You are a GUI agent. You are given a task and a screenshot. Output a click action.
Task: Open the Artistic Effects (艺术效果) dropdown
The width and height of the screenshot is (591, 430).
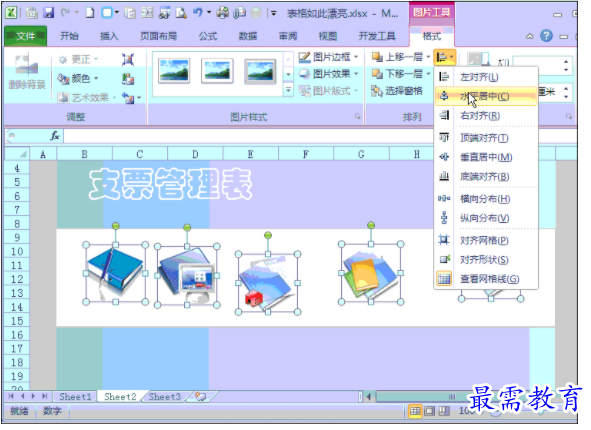[87, 98]
